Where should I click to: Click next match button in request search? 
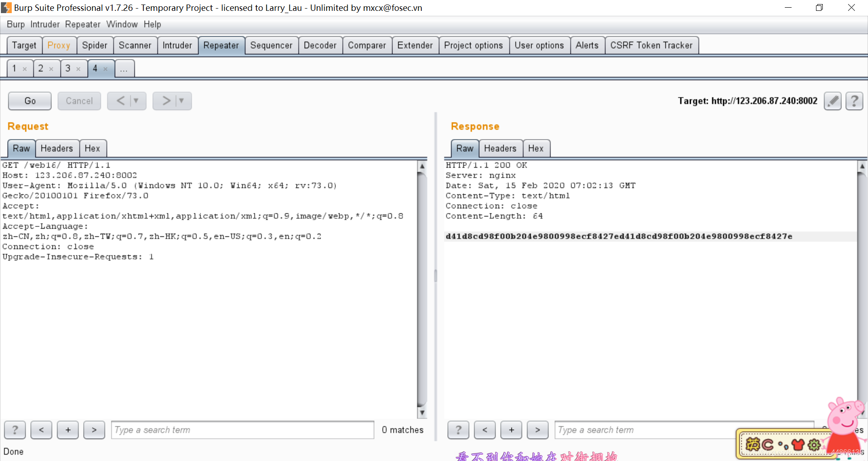click(x=94, y=430)
